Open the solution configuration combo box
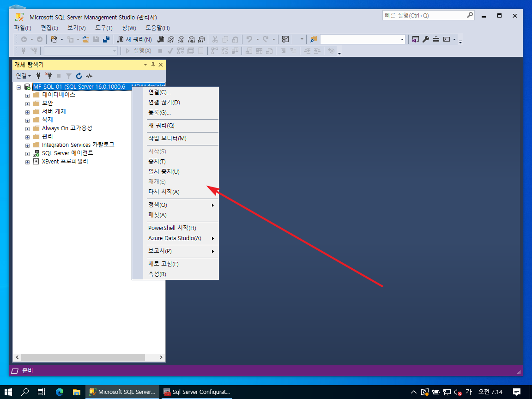This screenshot has width=532, height=399. [363, 39]
